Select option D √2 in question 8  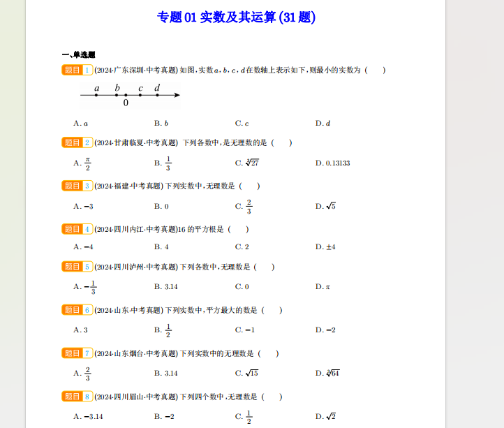point(325,416)
